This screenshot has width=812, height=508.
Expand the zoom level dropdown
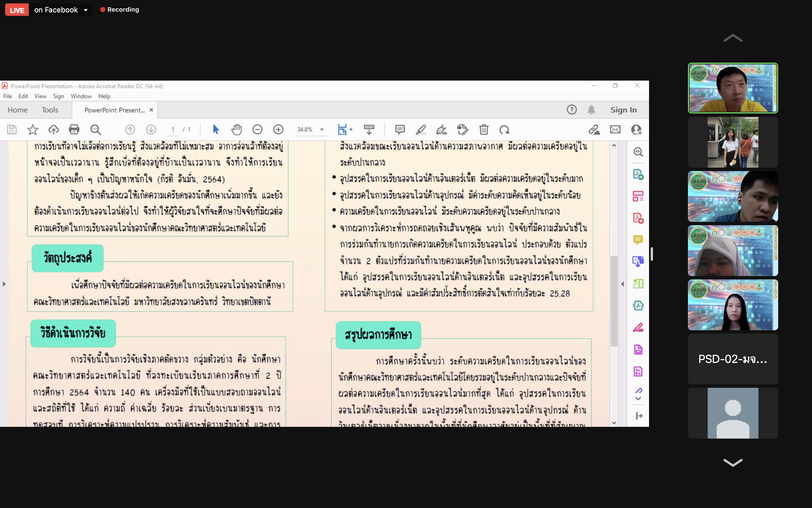tap(322, 130)
